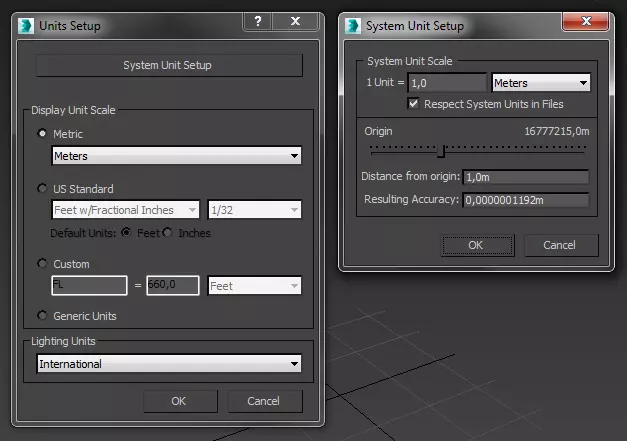The width and height of the screenshot is (627, 441).
Task: Click the Distance from origin field
Action: click(x=526, y=177)
